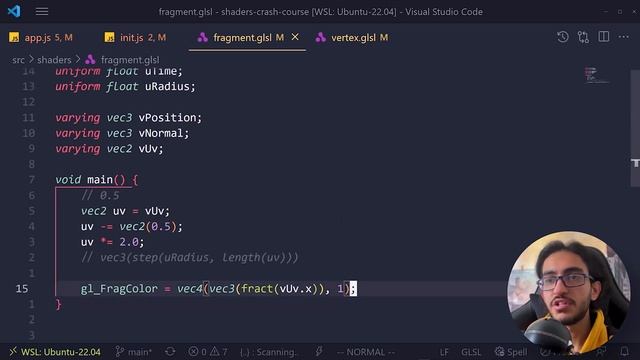Open the main branch selector

point(133,352)
